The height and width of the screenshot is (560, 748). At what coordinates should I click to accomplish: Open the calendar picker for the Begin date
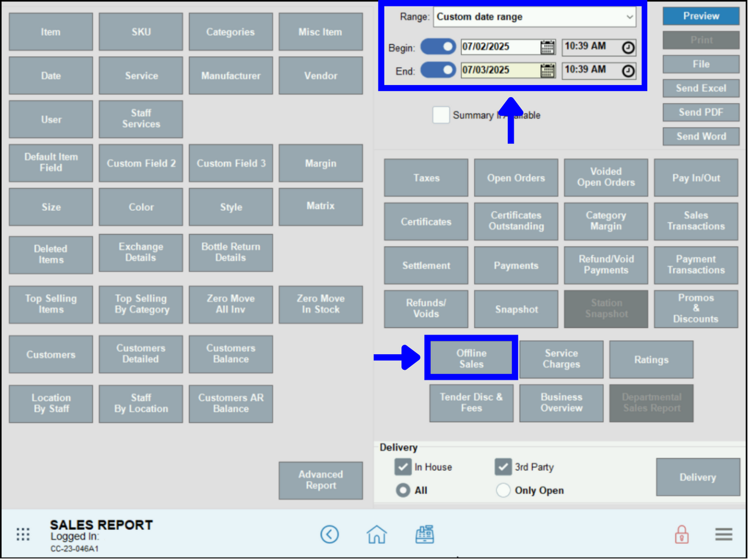tap(546, 46)
